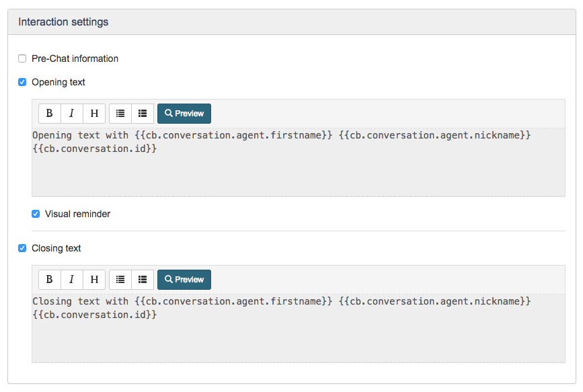Image resolution: width=583 pixels, height=392 pixels.
Task: Select the bulleted list icon above Closing text
Action: pyautogui.click(x=120, y=279)
